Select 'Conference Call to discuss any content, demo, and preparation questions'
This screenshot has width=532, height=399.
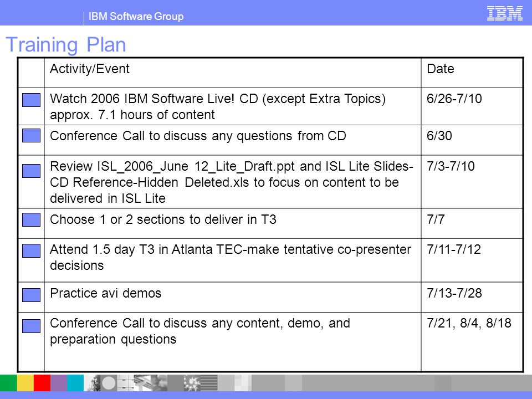click(200, 331)
